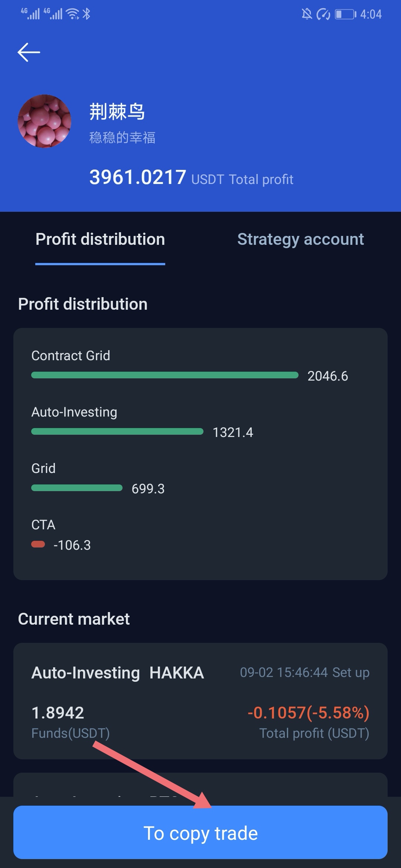Switch to the Strategy account tab
The width and height of the screenshot is (401, 868).
click(300, 239)
